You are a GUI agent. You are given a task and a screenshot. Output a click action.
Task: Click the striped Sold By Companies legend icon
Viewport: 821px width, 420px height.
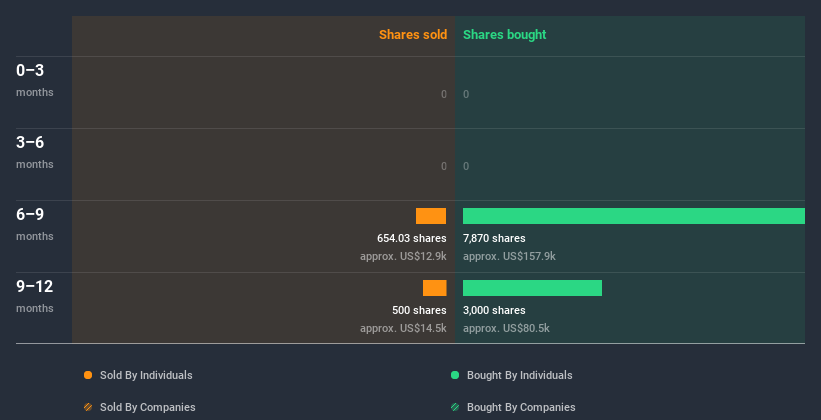[88, 407]
